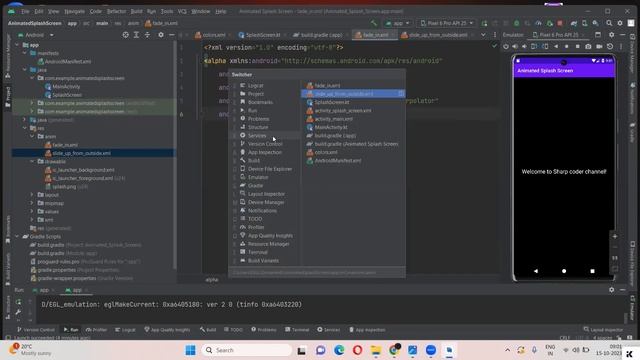The image size is (640, 360).
Task: Open Layout Inspector bottom bar button
Action: pyautogui.click(x=603, y=330)
